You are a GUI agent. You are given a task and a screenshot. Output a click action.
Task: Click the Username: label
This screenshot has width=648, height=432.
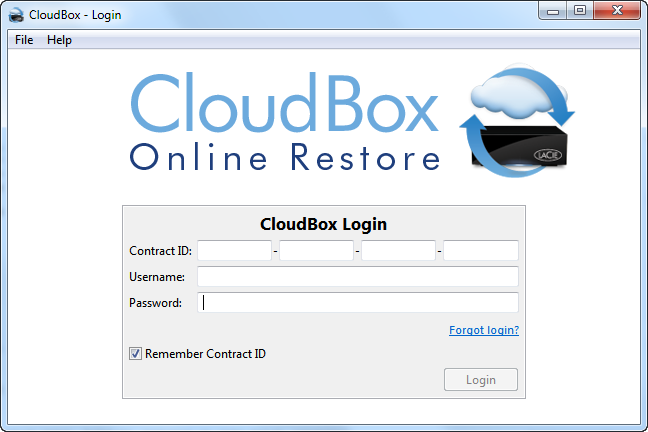tap(157, 277)
